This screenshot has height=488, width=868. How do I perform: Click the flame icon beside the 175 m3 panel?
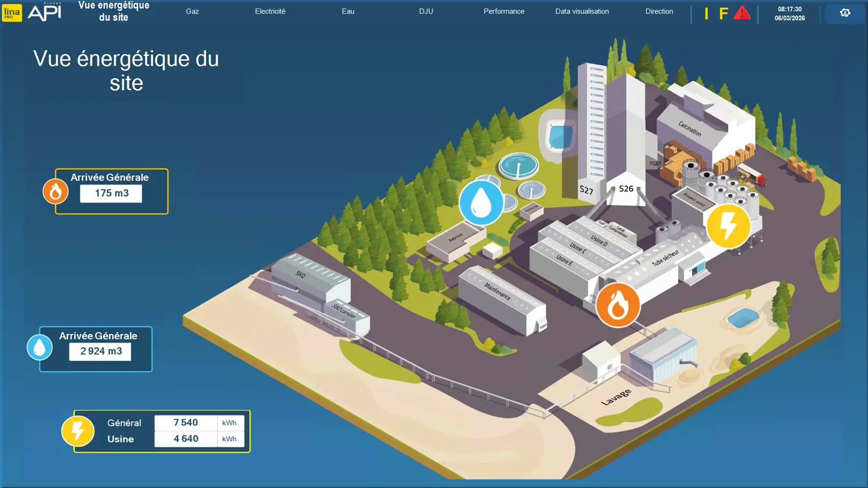55,192
